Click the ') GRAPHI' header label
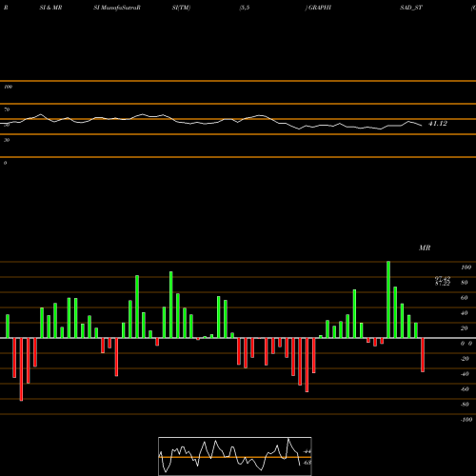 click(x=318, y=8)
